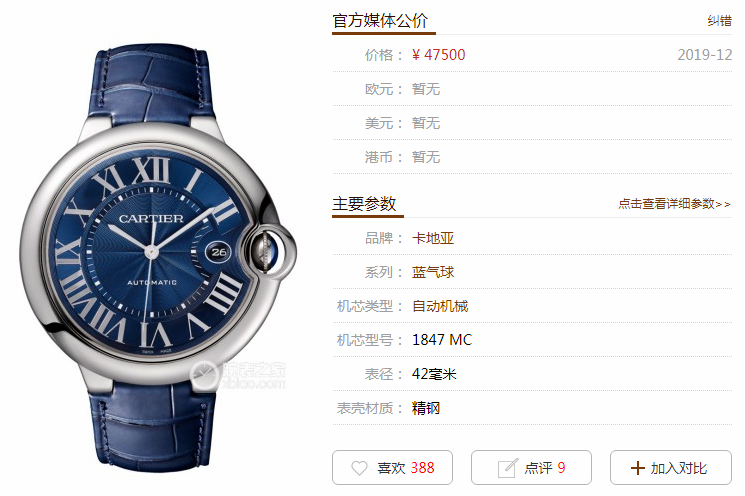Open 点击查看详细参数 detailed specs link
Screen dimensions: 745x496
click(674, 204)
